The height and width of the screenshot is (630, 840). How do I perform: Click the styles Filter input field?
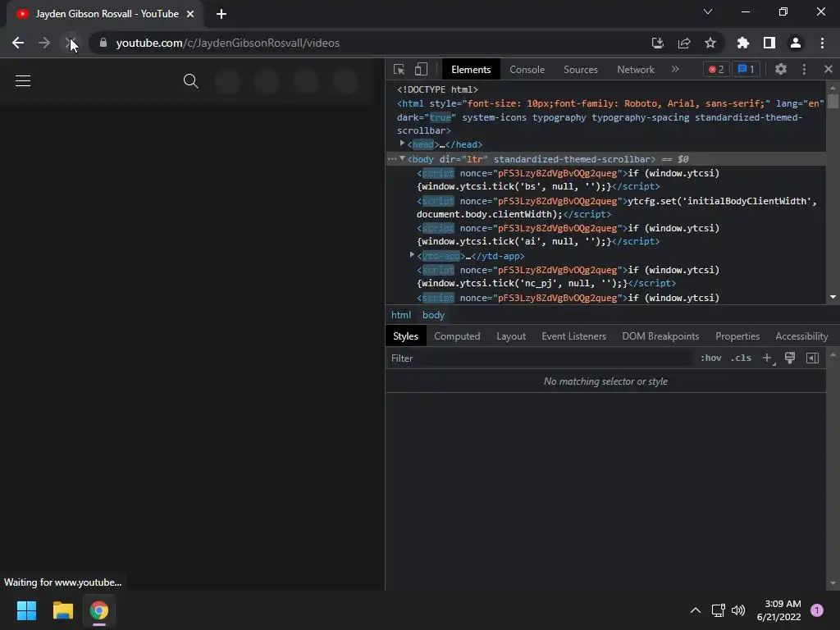click(540, 358)
